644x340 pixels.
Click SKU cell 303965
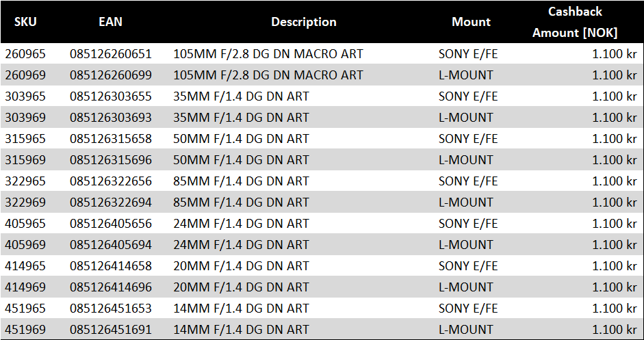[25, 96]
